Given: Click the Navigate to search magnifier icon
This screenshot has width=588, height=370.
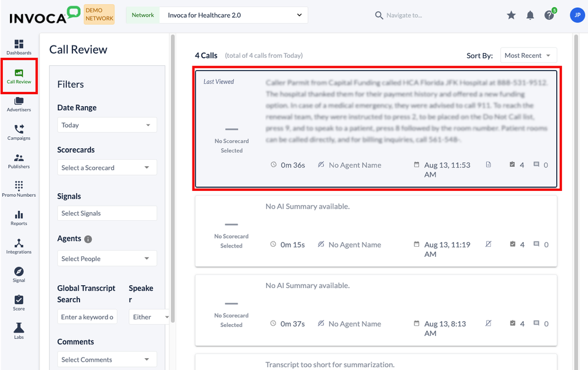Looking at the screenshot, I should (x=379, y=15).
